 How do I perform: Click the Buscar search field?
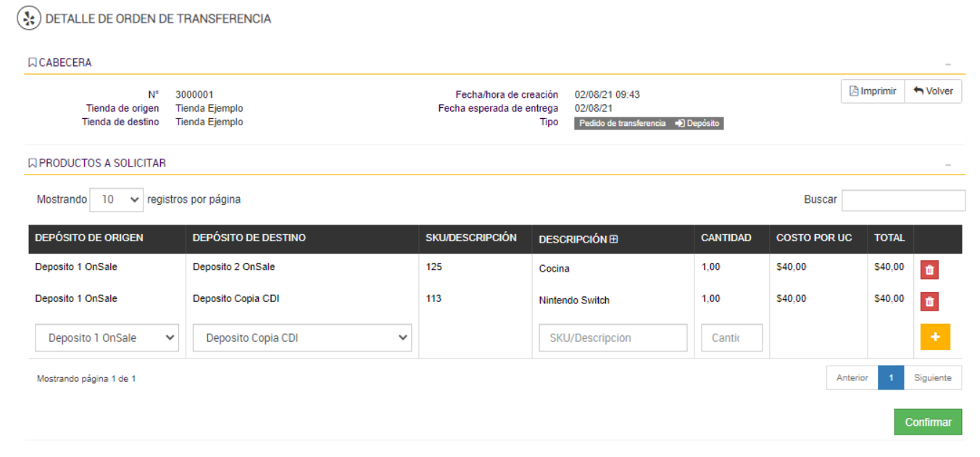pyautogui.click(x=903, y=200)
